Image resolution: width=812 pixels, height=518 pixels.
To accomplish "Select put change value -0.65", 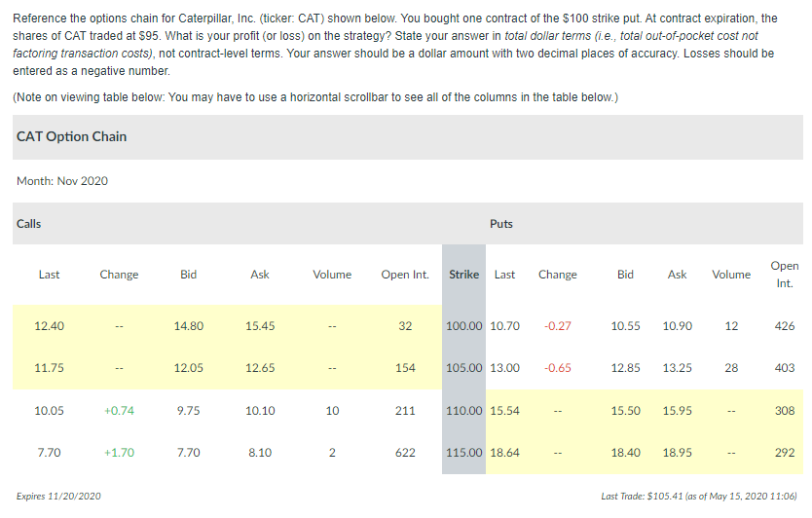I will pyautogui.click(x=557, y=368).
